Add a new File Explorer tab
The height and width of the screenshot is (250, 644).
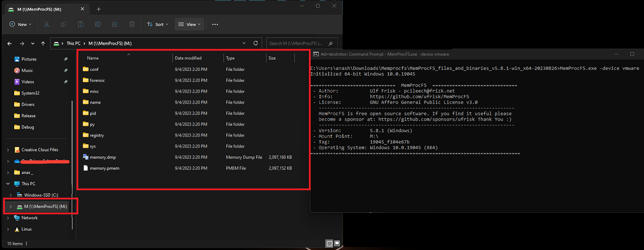tap(99, 9)
